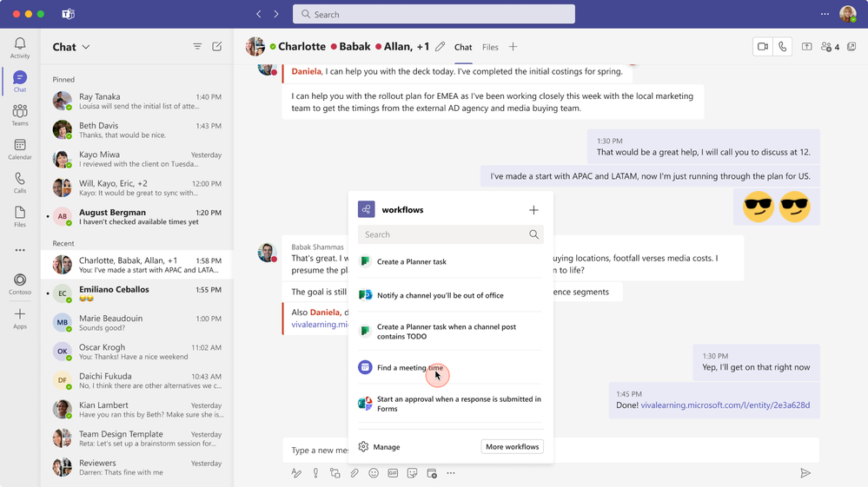Open Will, Kayo, Eric, +2 chat
Screen dimensions: 868x487
coord(136,188)
